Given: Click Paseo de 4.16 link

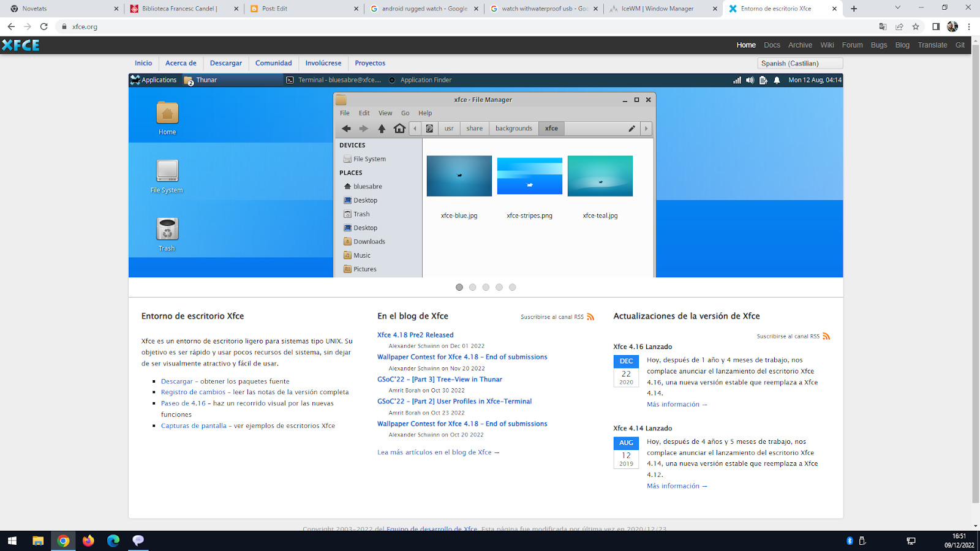Looking at the screenshot, I should point(183,403).
